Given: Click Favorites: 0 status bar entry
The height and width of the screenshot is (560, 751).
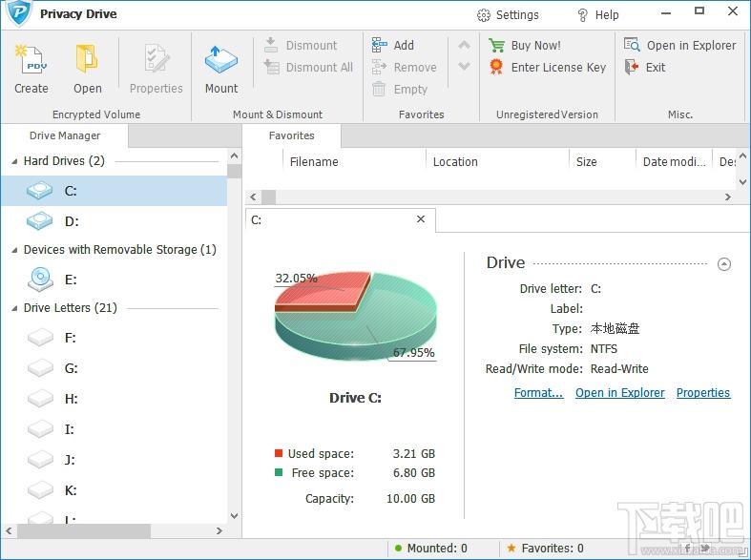Looking at the screenshot, I should [545, 548].
